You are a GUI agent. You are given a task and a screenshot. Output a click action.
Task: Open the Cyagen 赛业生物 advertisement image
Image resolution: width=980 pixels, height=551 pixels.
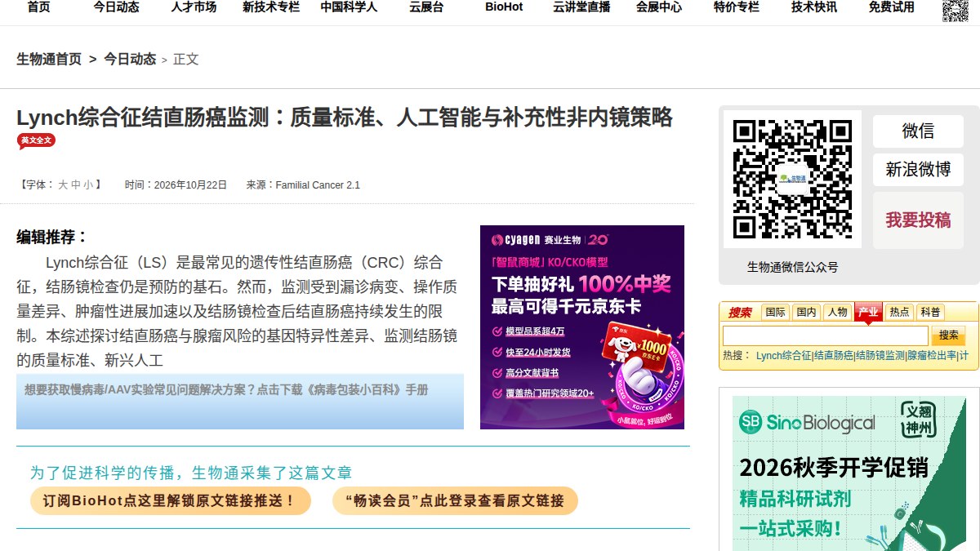point(582,327)
